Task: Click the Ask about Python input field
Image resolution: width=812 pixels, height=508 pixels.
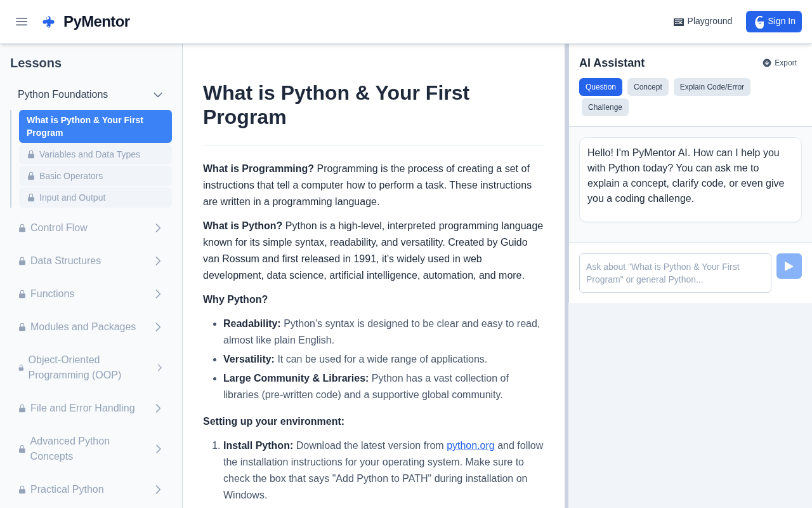Action: point(675,273)
